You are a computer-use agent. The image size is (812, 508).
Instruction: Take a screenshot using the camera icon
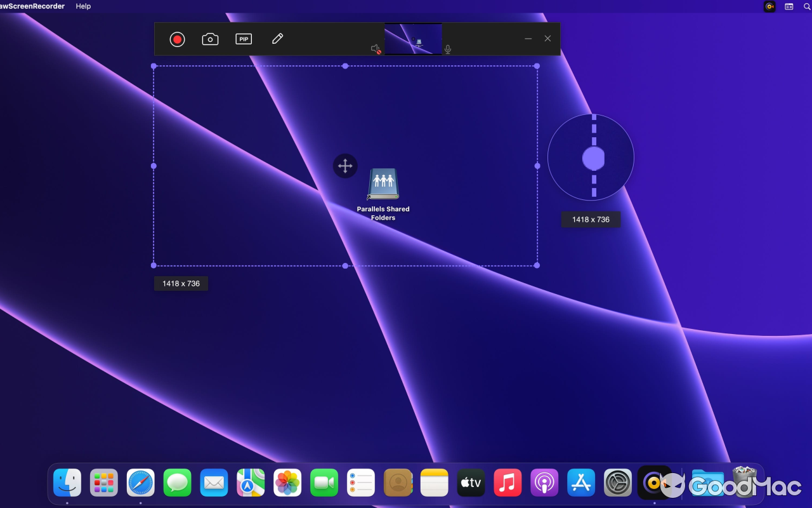[211, 39]
